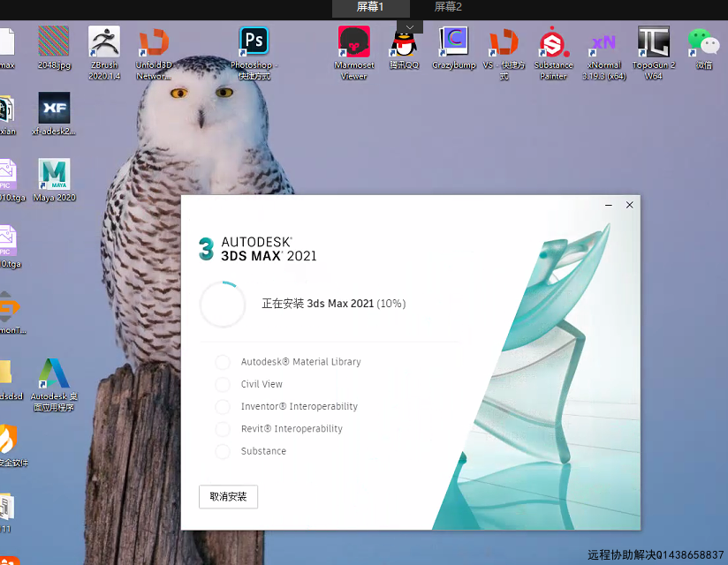
Task: Select the 2048.jpg image file on desktop
Action: (x=54, y=48)
